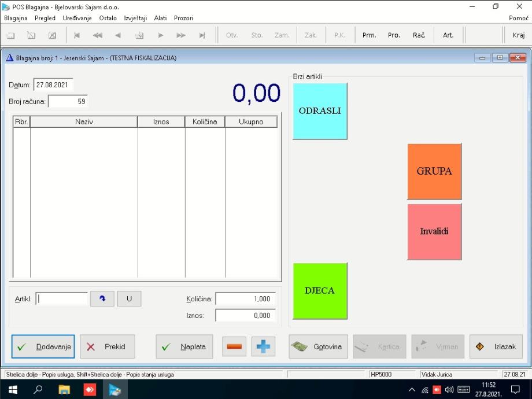Click HP5000 in the status bar

pyautogui.click(x=381, y=375)
